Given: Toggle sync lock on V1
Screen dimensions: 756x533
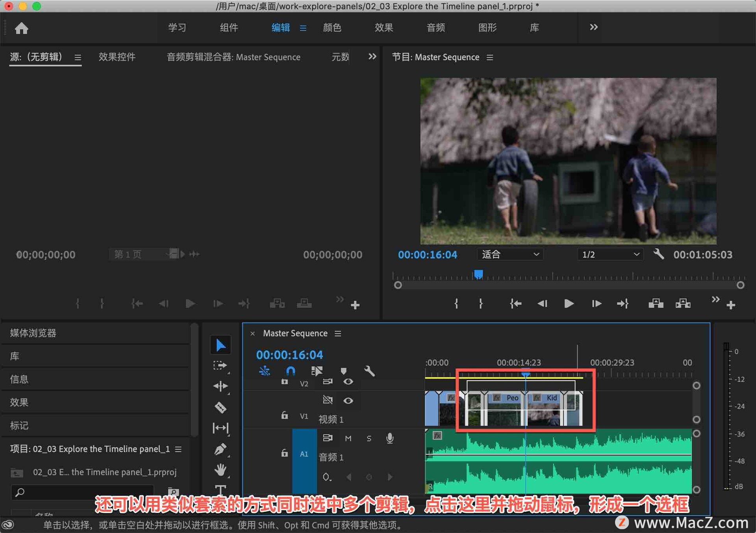Looking at the screenshot, I should (328, 400).
